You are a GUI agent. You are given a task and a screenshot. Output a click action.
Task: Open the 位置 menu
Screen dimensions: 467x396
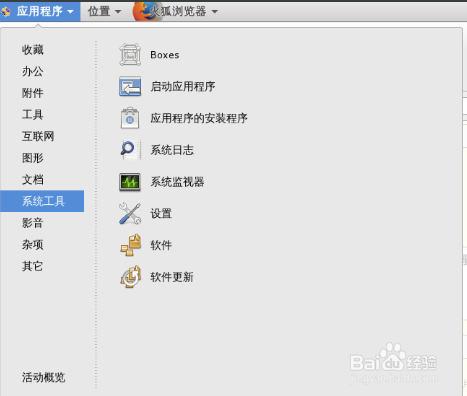(x=104, y=12)
